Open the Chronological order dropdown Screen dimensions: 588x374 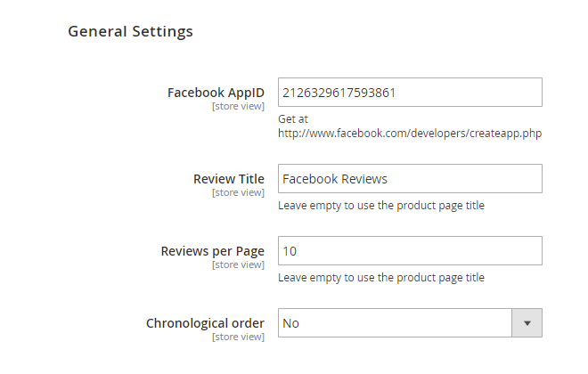click(x=396, y=323)
